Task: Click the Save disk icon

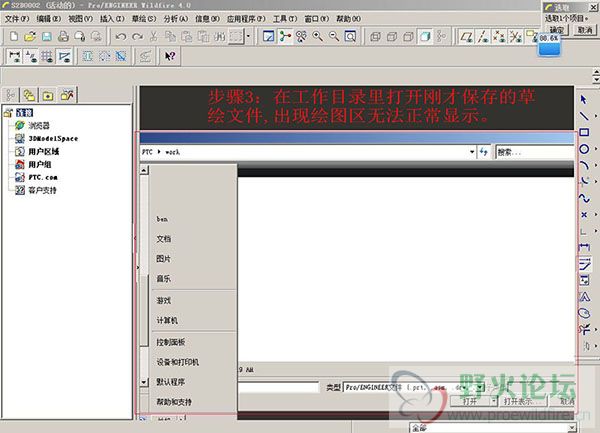Action: tap(47, 37)
